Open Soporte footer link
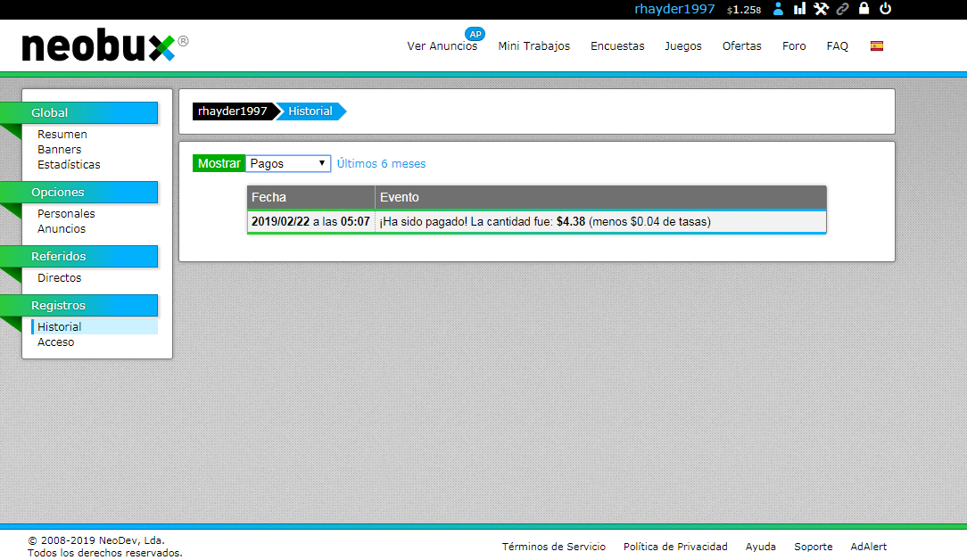967x560 pixels. click(x=814, y=547)
